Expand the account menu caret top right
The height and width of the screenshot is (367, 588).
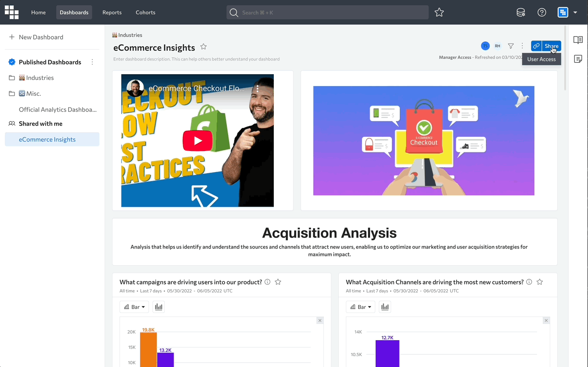[x=575, y=12]
